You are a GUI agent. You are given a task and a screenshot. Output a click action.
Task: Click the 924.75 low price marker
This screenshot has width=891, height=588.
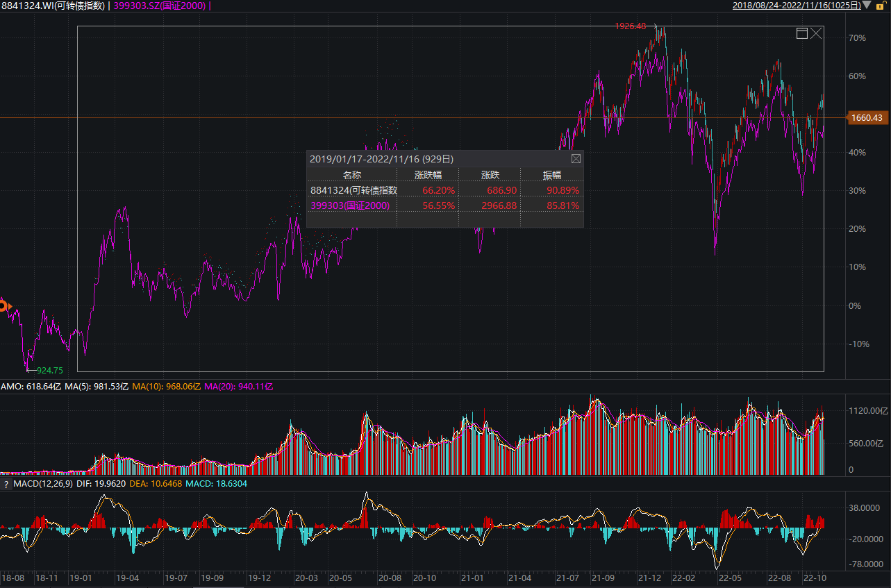pyautogui.click(x=49, y=371)
